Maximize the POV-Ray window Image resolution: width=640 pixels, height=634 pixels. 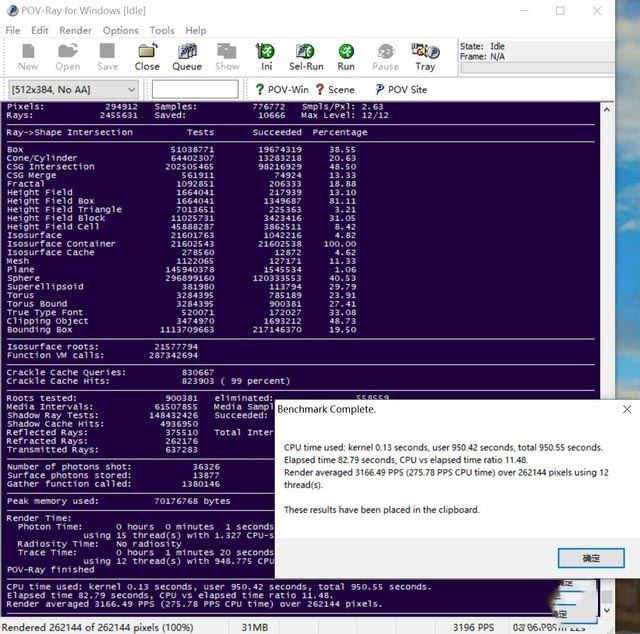pos(560,11)
